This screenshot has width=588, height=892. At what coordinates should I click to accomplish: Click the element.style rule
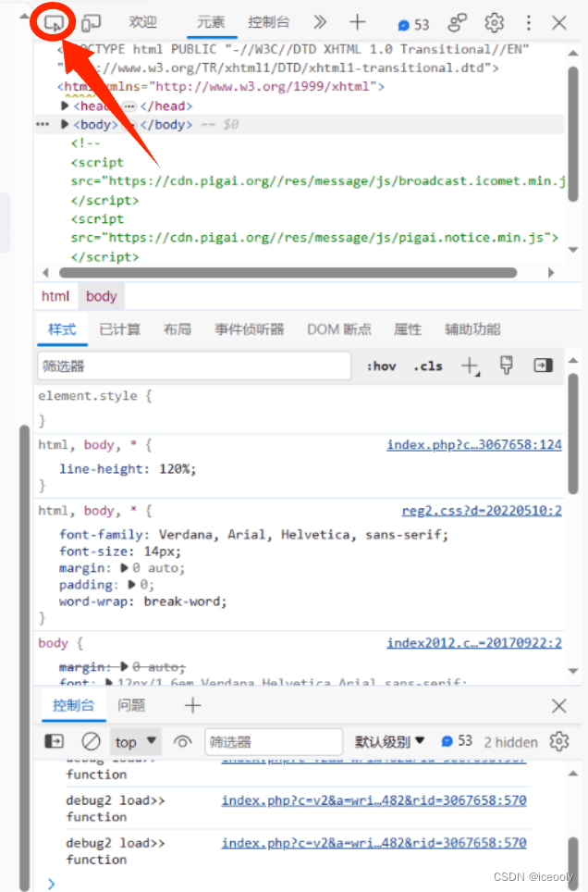95,396
